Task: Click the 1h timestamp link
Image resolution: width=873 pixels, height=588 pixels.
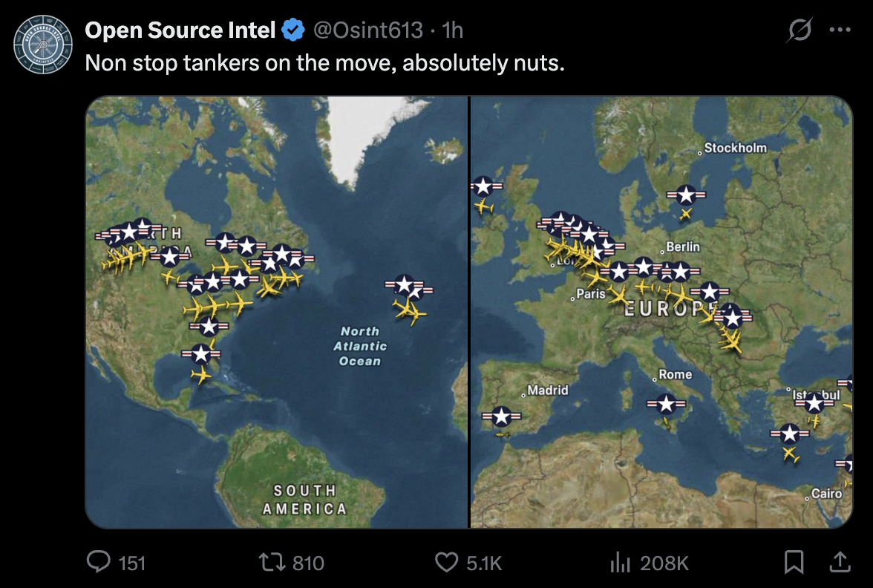Action: point(452,30)
